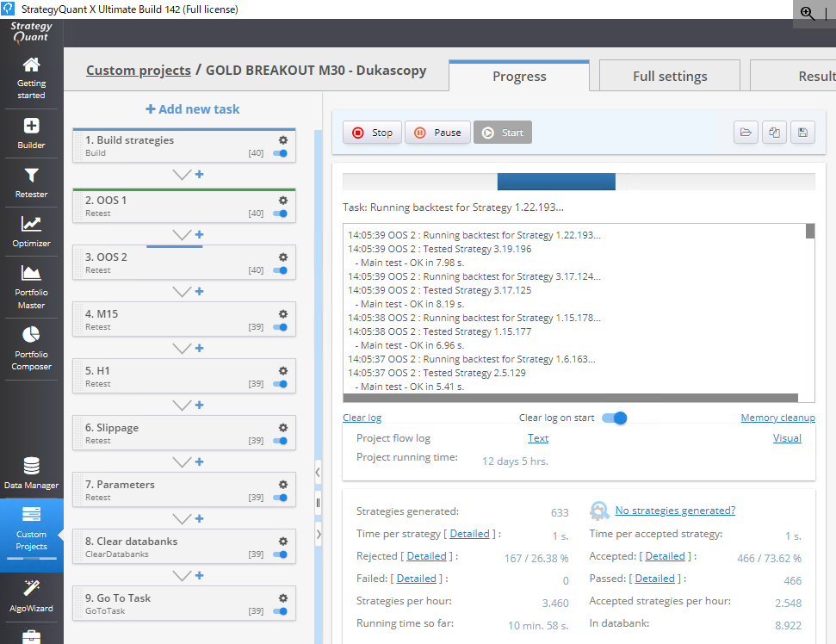Open Portfolio Master from sidebar

pyautogui.click(x=31, y=286)
